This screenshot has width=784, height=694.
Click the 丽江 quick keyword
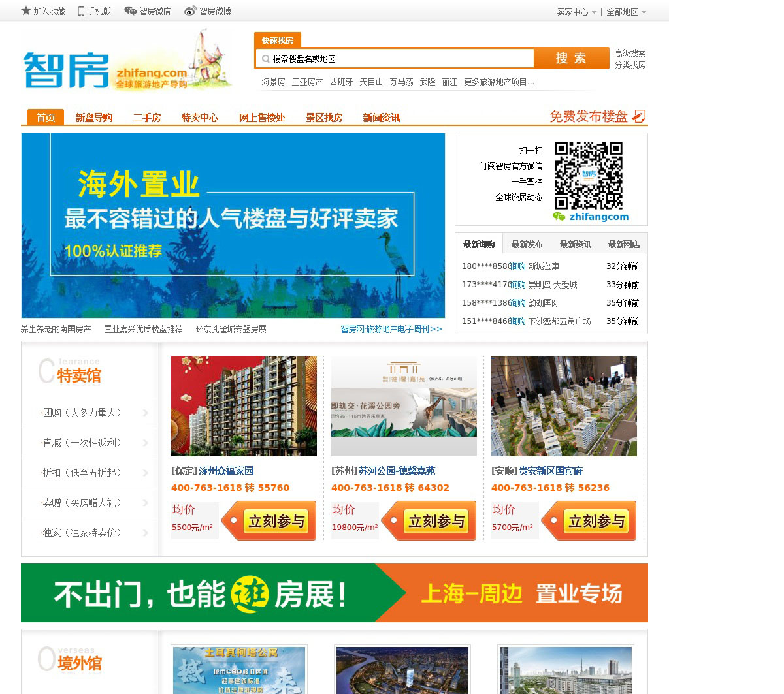pos(449,82)
